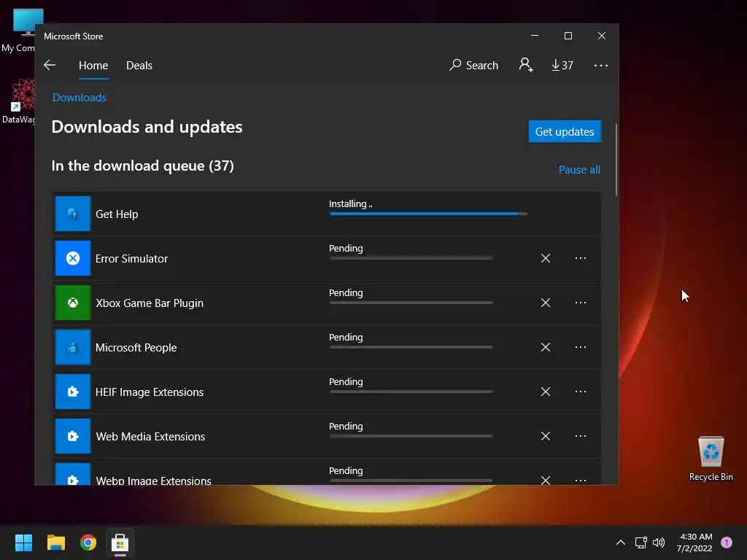Open the See more menu in Store header
This screenshot has height=560, width=747.
[x=601, y=65]
